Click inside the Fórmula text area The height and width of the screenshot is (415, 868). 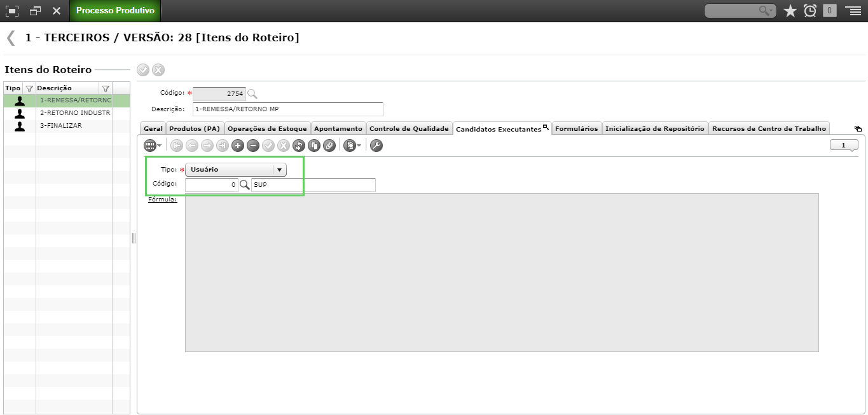502,273
